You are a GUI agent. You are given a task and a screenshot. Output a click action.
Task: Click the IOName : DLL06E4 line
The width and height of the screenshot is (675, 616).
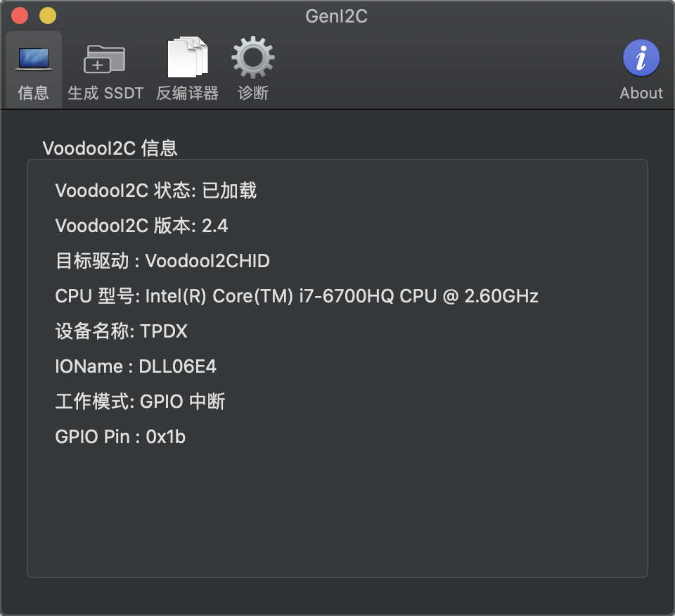[x=137, y=366]
